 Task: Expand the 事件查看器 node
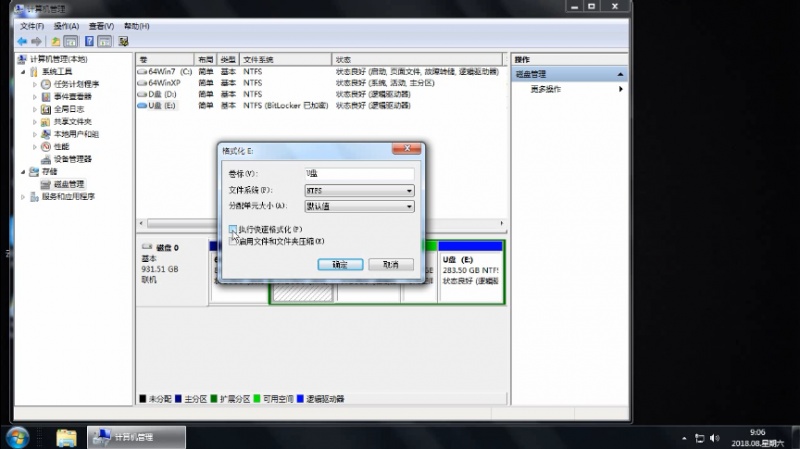(35, 96)
